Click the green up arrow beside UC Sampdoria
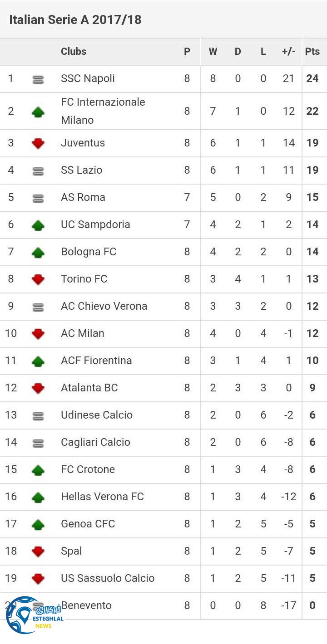This screenshot has height=644, width=327. click(38, 225)
